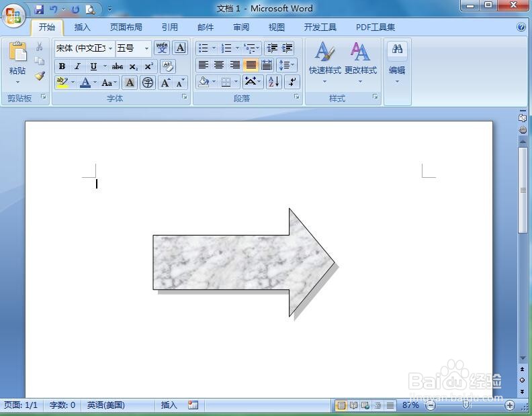
Task: Decrease paragraph indent
Action: [x=272, y=48]
